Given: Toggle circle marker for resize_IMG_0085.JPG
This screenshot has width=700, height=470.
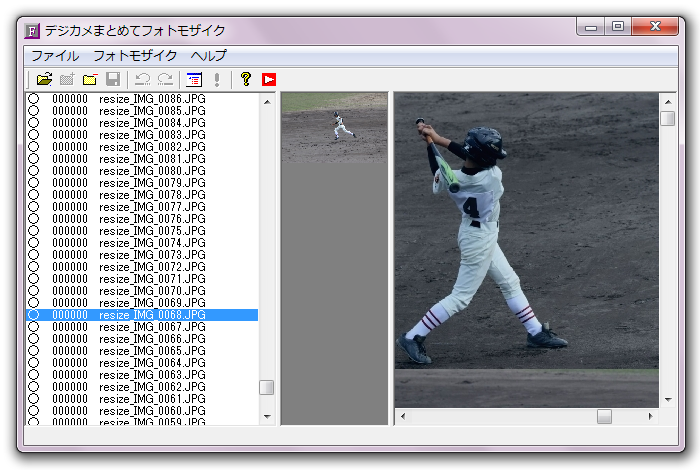Looking at the screenshot, I should click(x=33, y=111).
